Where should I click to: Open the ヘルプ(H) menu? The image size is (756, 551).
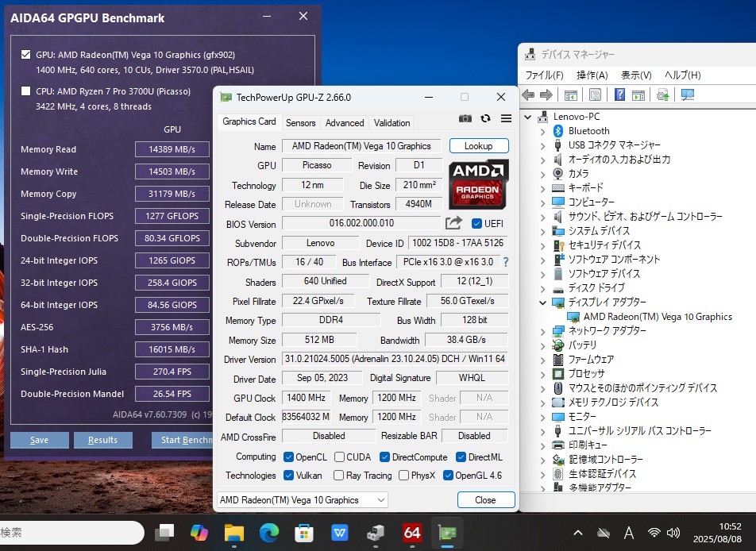682,75
